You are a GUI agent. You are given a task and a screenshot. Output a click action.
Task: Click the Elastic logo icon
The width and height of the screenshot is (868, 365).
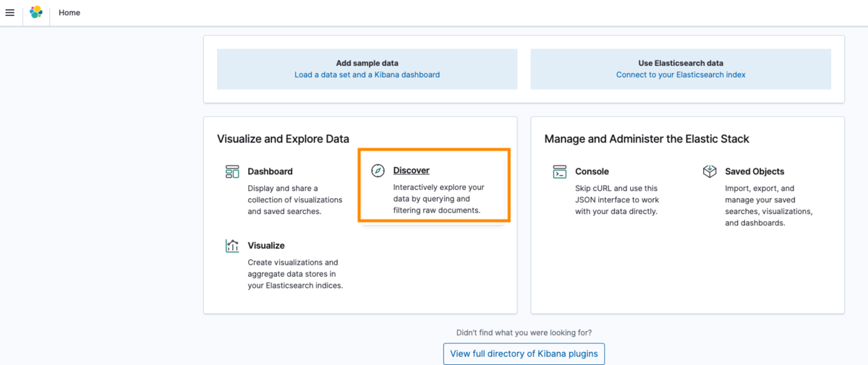click(x=36, y=12)
